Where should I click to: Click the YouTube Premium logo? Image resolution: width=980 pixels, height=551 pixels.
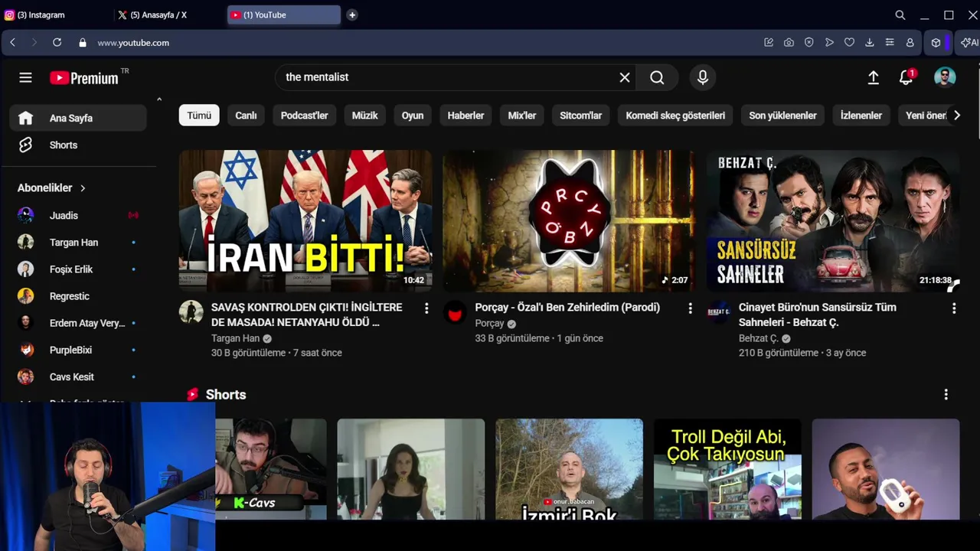[84, 77]
